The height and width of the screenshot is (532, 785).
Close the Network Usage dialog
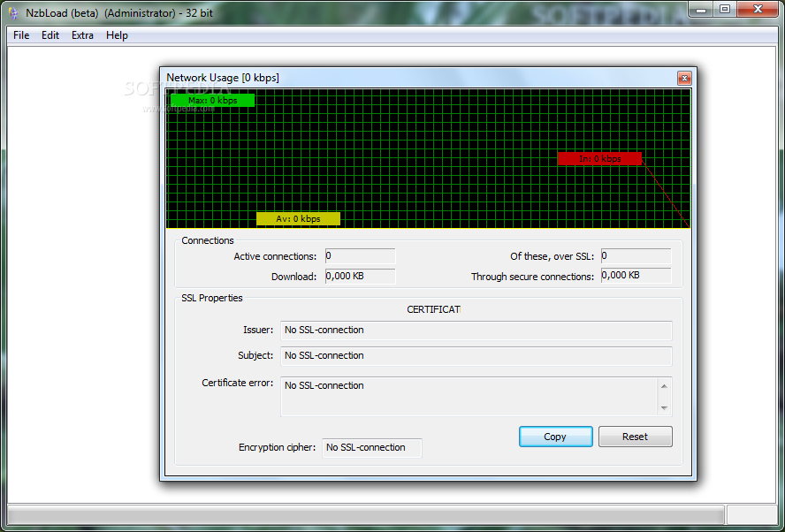[684, 78]
